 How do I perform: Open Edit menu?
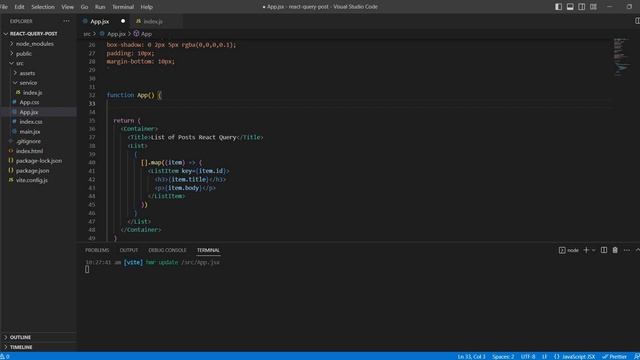click(19, 7)
